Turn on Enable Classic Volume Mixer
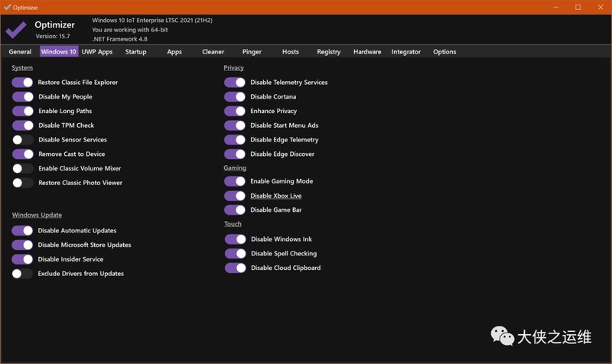 point(23,168)
